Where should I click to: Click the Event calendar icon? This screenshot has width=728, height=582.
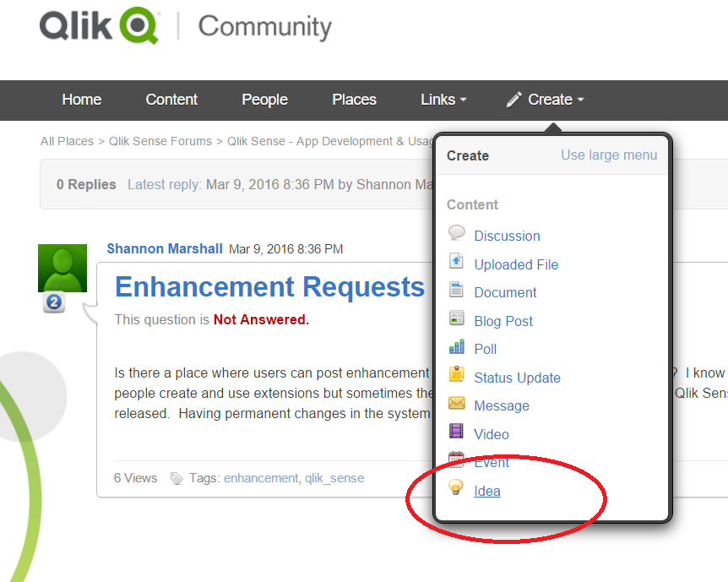[456, 459]
